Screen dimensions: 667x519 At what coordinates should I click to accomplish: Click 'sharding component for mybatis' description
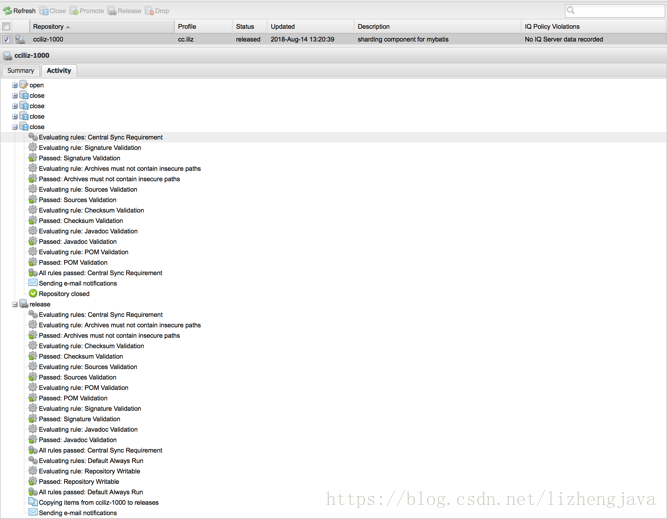[403, 39]
